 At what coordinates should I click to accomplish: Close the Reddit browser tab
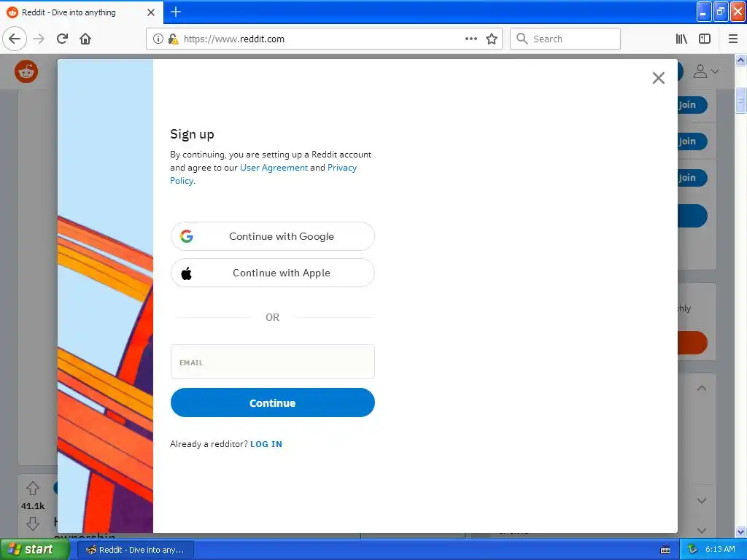[151, 12]
